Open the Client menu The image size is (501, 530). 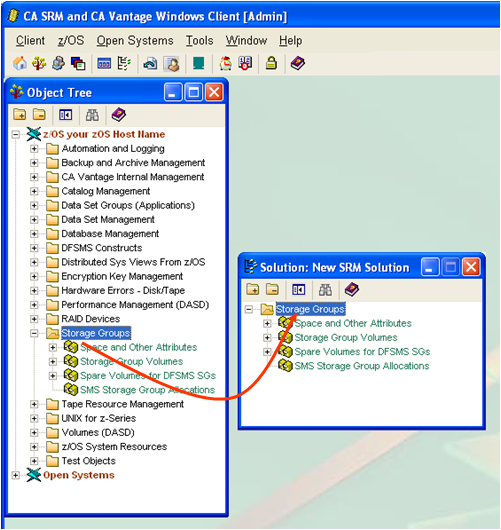click(x=30, y=41)
